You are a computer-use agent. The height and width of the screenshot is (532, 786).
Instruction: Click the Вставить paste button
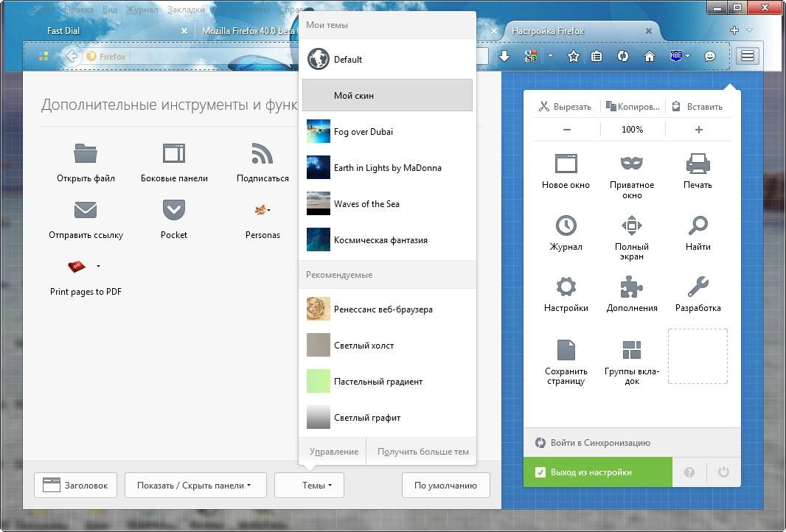[x=698, y=106]
